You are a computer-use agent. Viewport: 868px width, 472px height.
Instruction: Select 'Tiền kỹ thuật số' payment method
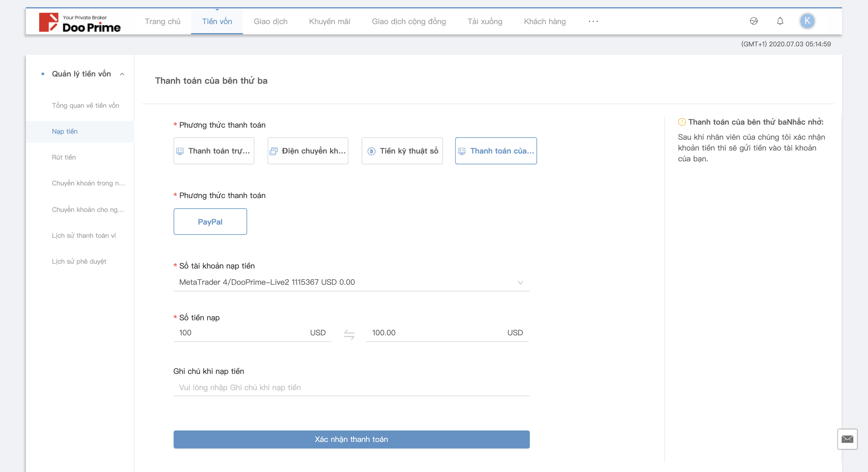pos(402,151)
